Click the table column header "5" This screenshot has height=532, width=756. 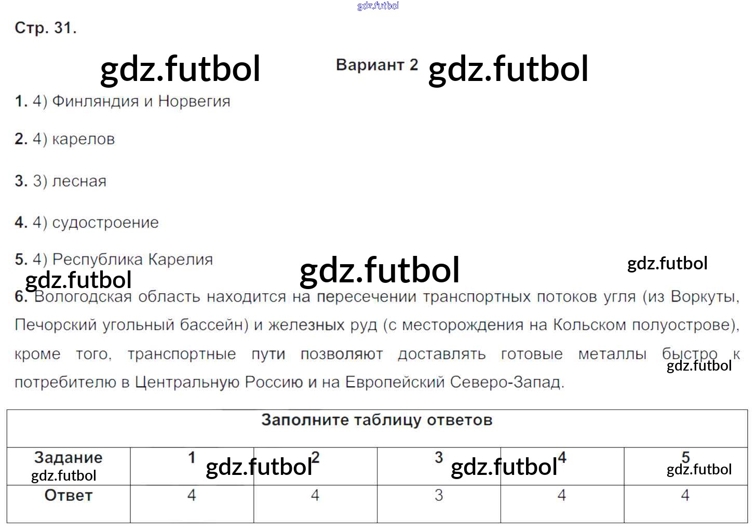pos(685,457)
